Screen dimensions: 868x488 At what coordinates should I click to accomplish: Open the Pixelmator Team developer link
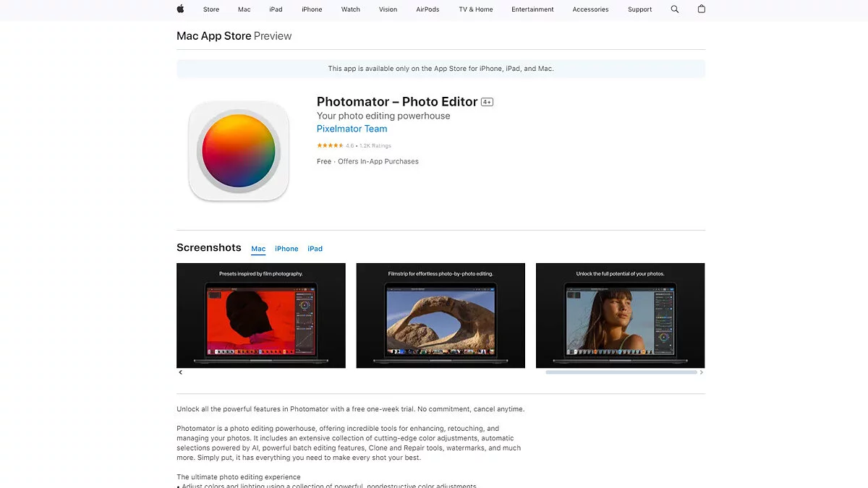(352, 129)
